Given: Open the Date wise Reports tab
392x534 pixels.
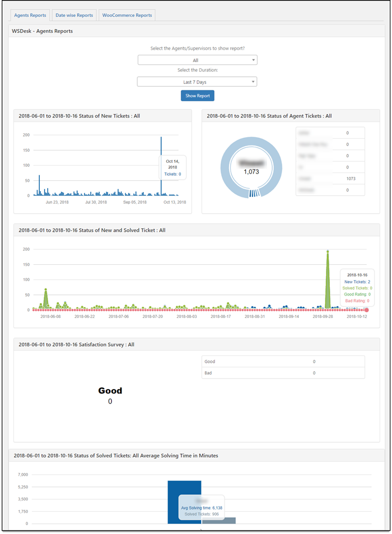Looking at the screenshot, I should (x=74, y=15).
